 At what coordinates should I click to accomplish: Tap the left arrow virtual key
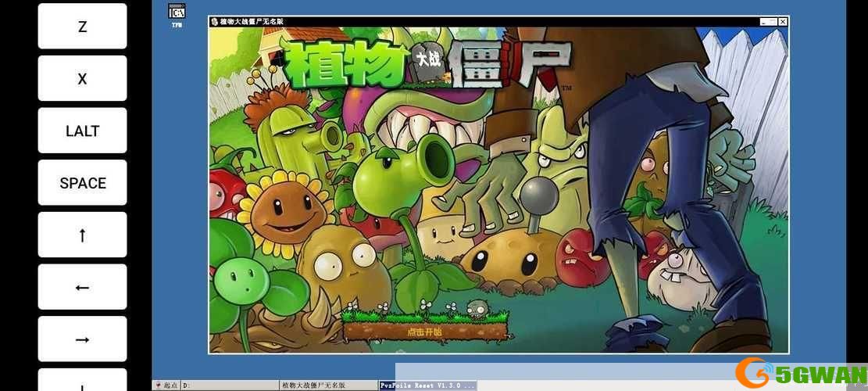83,287
